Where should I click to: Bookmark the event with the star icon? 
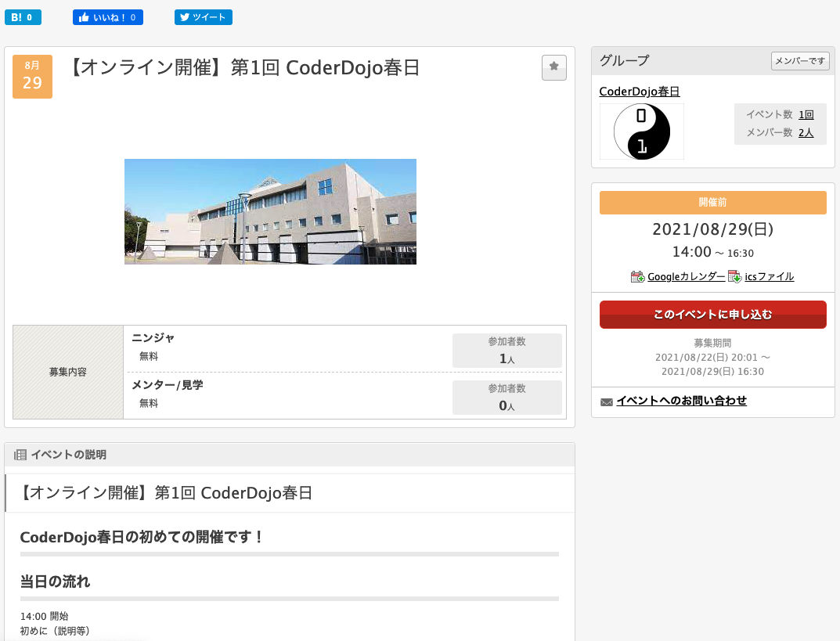(554, 67)
